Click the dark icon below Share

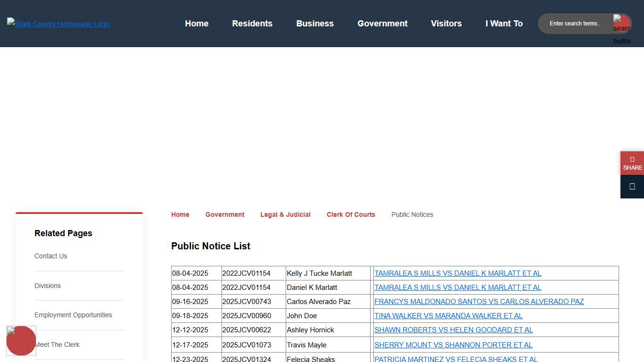(x=632, y=187)
